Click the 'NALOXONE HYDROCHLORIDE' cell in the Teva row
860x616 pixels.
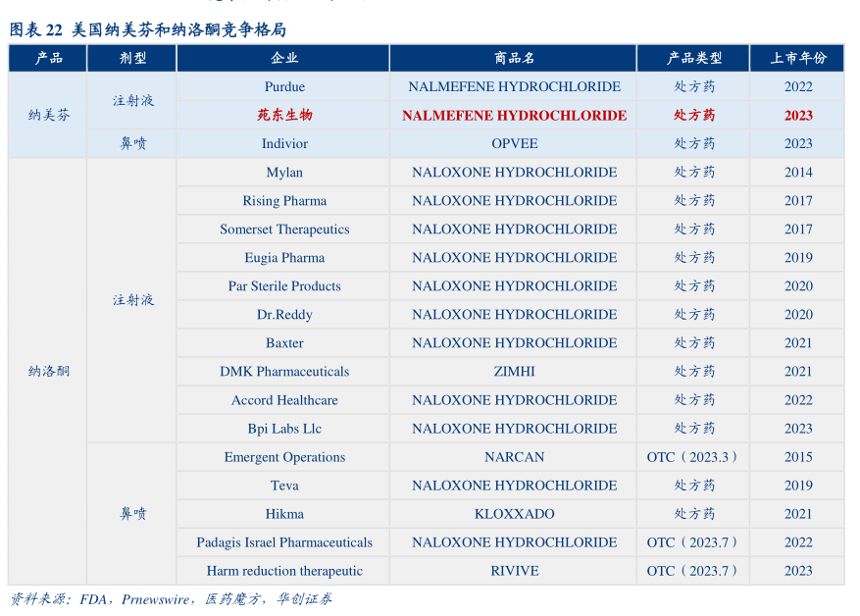514,486
